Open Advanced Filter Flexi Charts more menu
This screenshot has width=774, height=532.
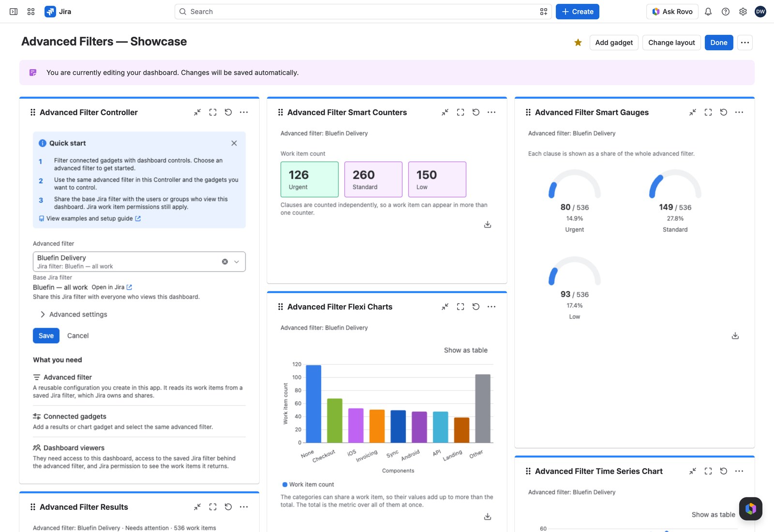pos(491,307)
